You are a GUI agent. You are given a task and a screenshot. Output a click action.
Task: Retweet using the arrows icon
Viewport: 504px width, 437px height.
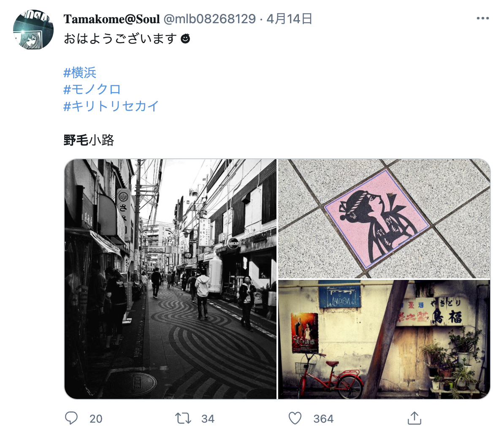(x=183, y=418)
